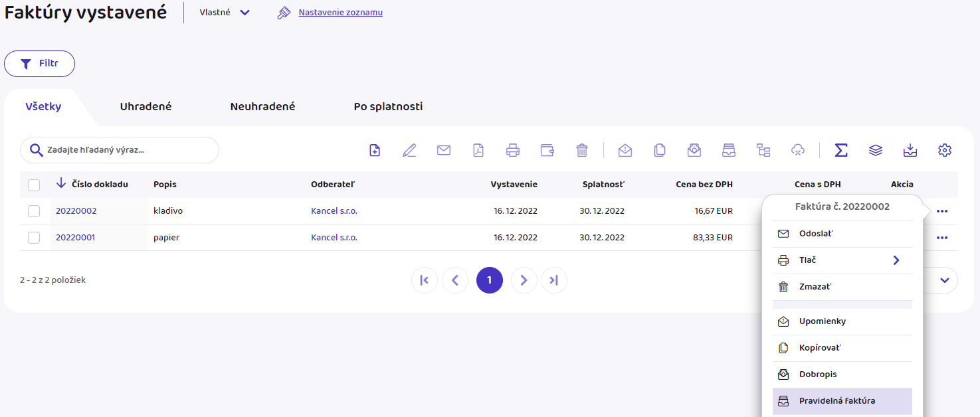980x417 pixels.
Task: Open list settings gear icon
Action: (x=945, y=150)
